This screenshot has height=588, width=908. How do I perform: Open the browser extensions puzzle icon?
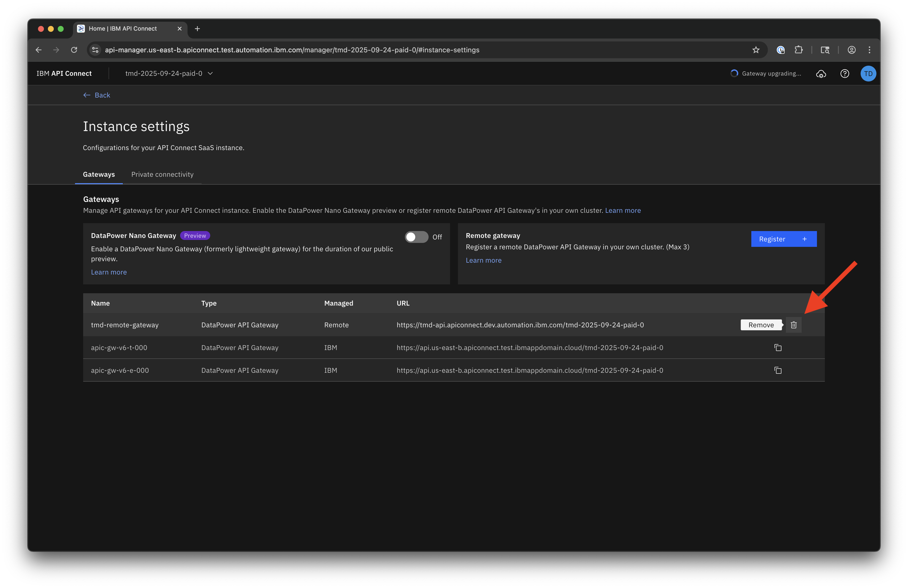tap(798, 50)
